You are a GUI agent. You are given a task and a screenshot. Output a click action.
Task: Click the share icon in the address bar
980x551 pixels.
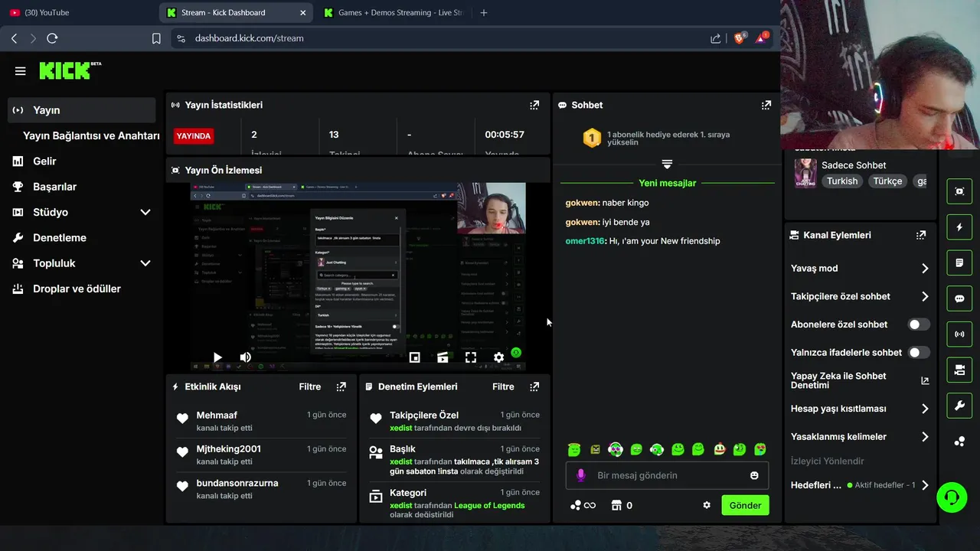pyautogui.click(x=715, y=38)
